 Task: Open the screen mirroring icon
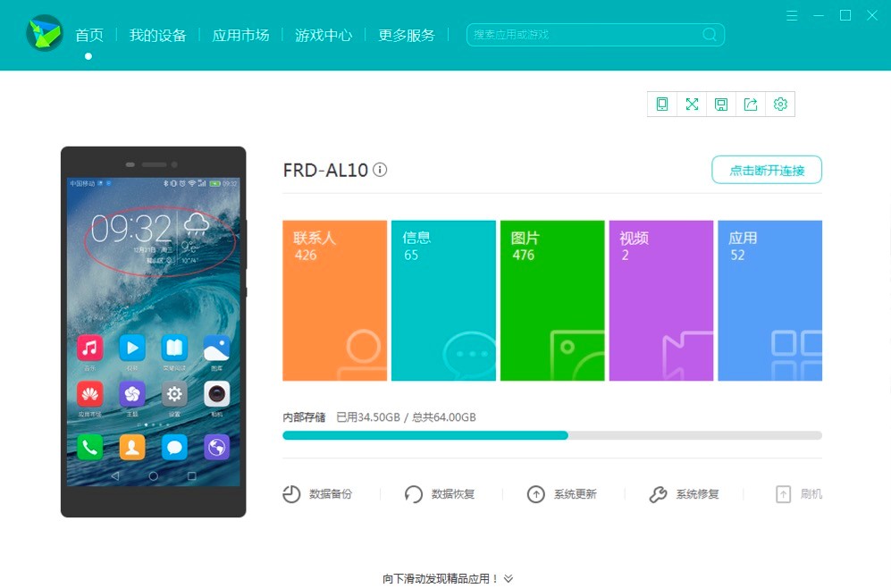[x=661, y=104]
